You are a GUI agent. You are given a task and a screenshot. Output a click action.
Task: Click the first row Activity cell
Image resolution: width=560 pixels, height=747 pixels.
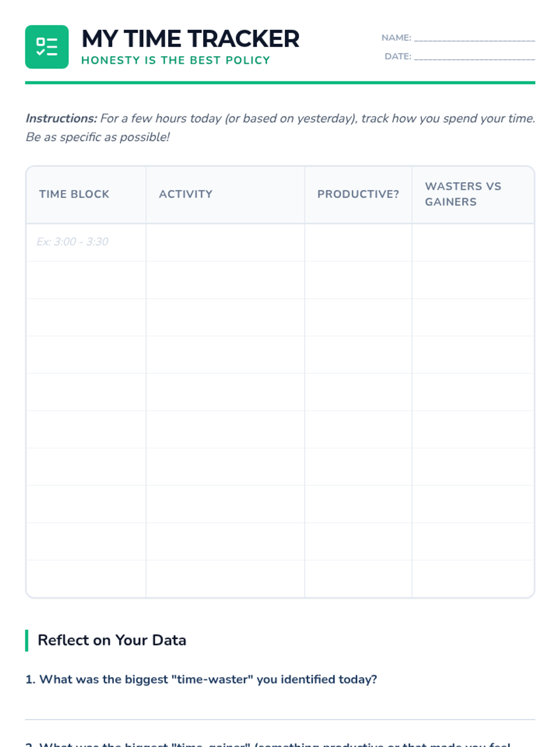pos(225,242)
